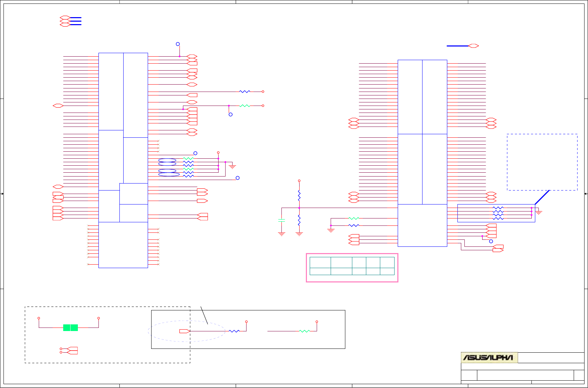Select the blue test point circle above left IC

[x=178, y=44]
